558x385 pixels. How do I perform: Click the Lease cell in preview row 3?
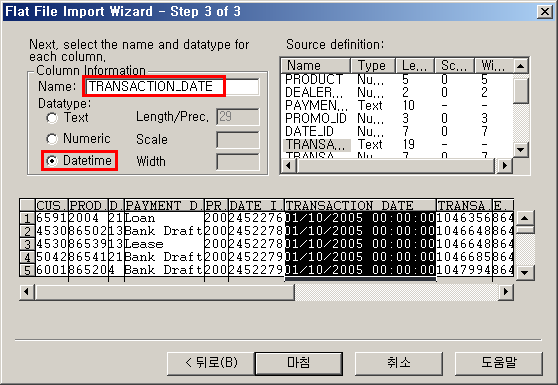coord(164,244)
